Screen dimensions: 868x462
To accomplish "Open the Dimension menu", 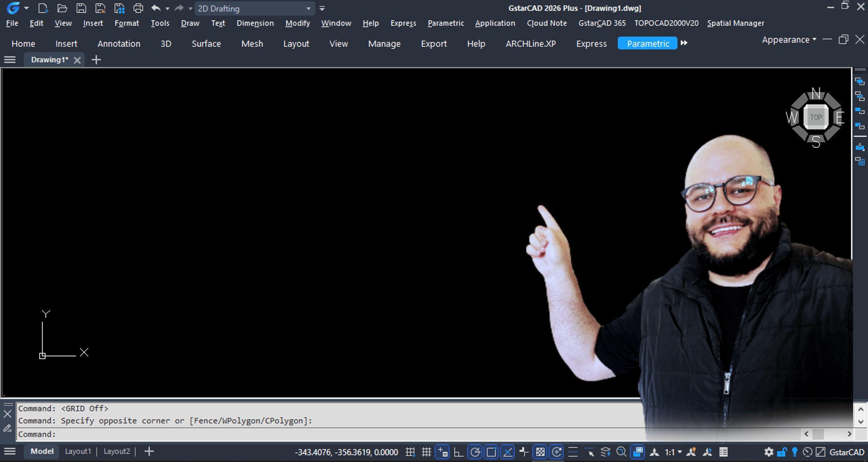I will [255, 23].
